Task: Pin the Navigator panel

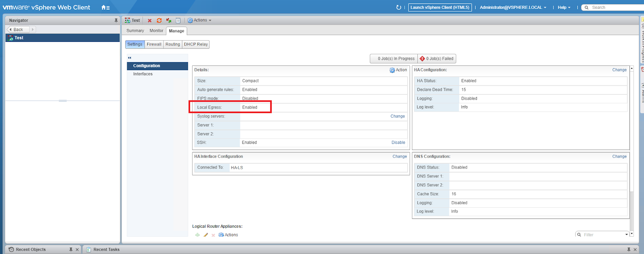Action: click(x=116, y=20)
